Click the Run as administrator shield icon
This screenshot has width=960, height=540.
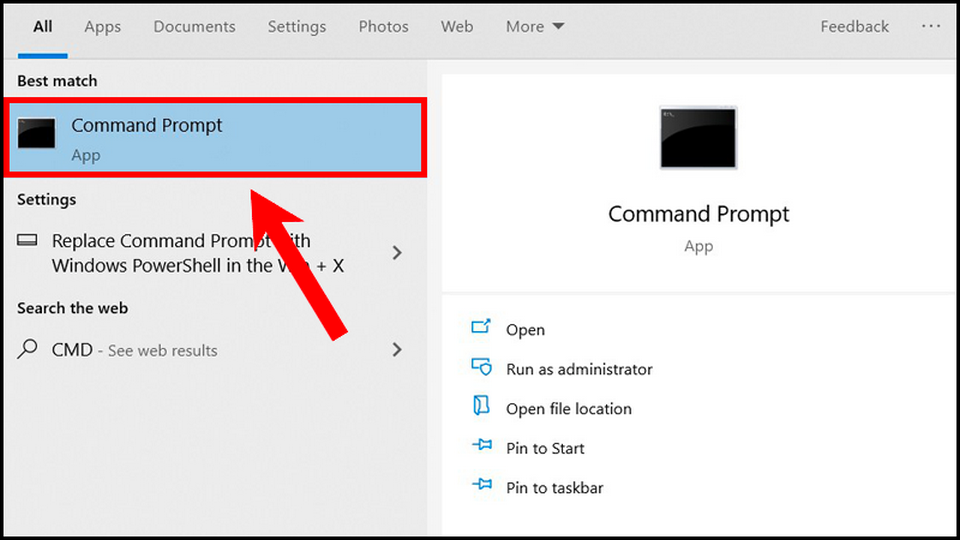coord(481,368)
